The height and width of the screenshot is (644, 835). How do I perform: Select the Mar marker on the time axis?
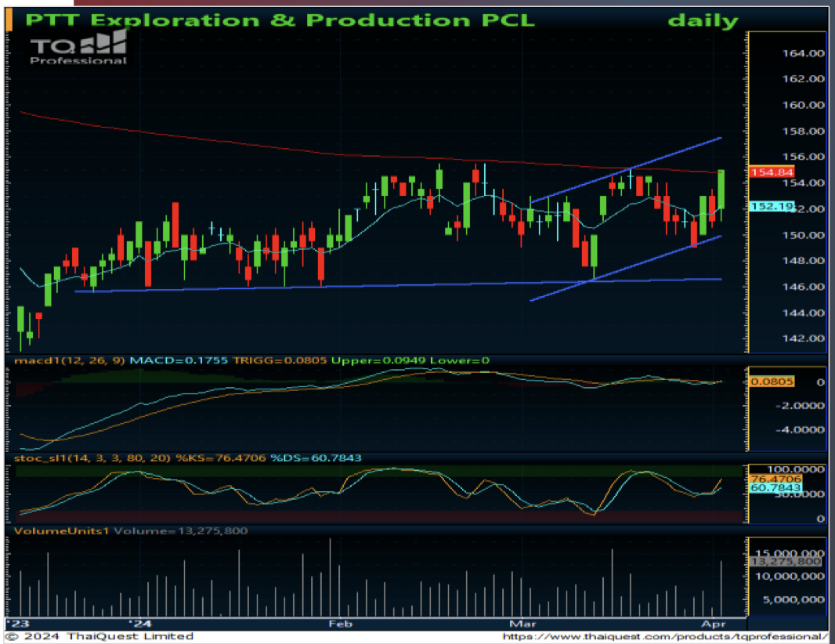523,624
